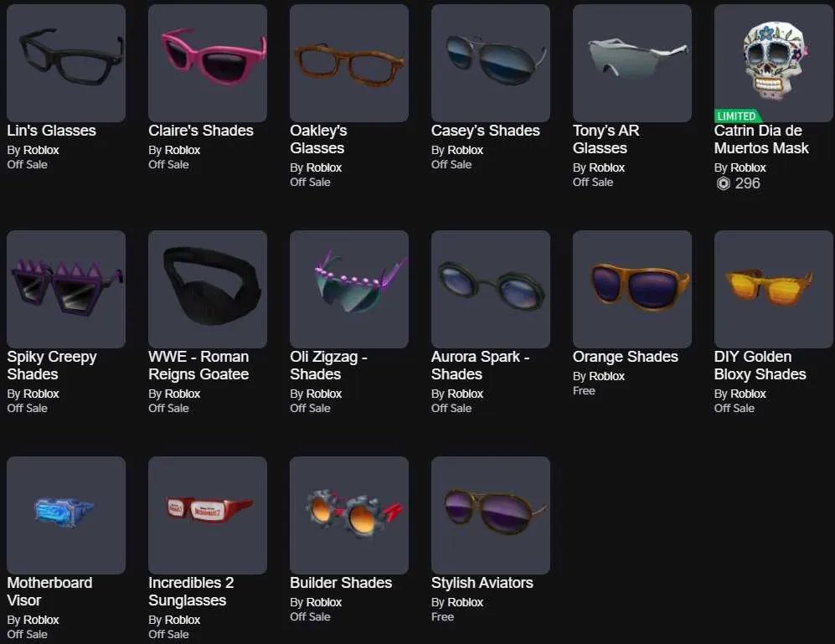Click the "Orange Shades" title link
835x644 pixels.
[626, 357]
